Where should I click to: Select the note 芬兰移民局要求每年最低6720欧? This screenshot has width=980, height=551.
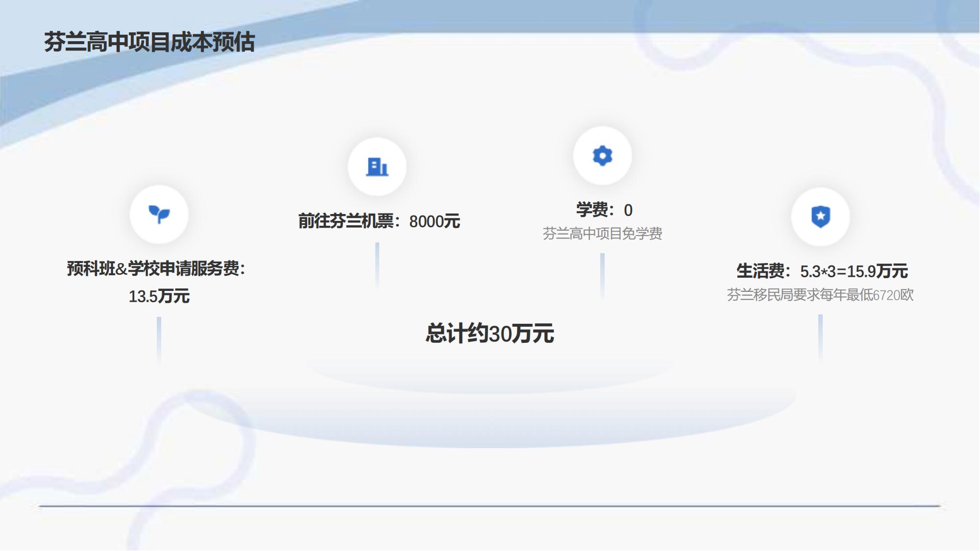click(x=820, y=295)
